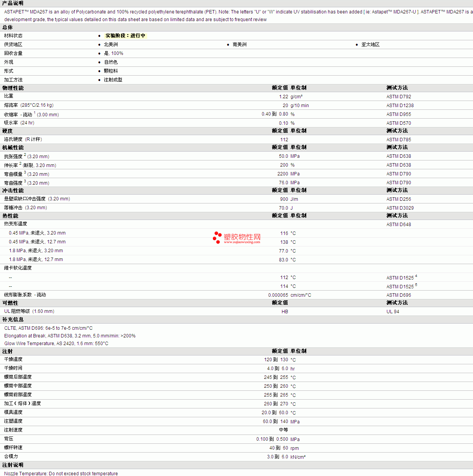Click the 机械性能 section header
The image size is (473, 476).
13,147
